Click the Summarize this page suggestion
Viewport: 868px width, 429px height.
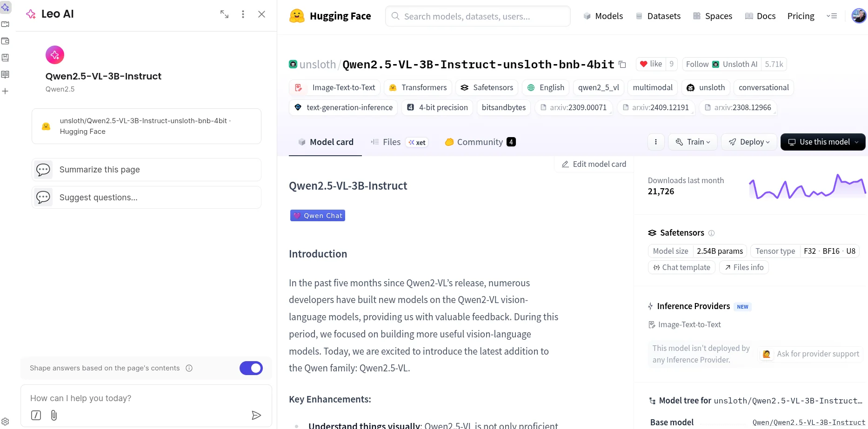pyautogui.click(x=147, y=170)
